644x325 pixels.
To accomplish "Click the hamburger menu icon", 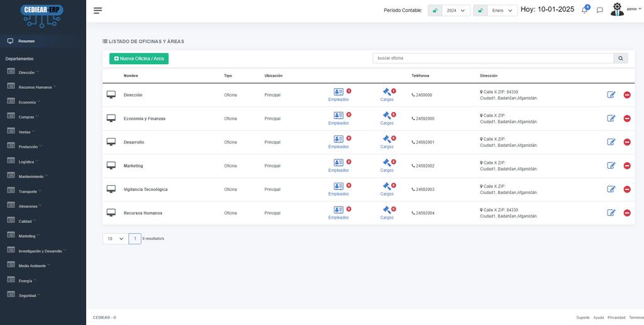I will pos(97,10).
